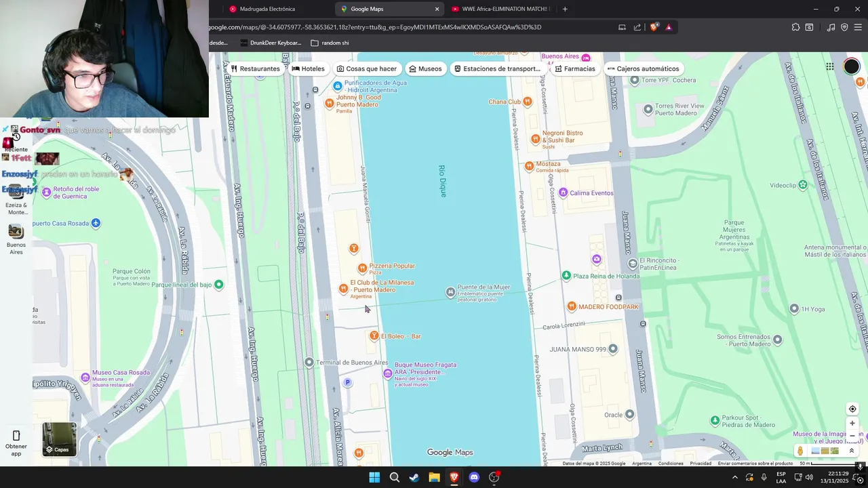This screenshot has width=868, height=488.
Task: Toggle the Hoteles filter chip
Action: pos(309,68)
